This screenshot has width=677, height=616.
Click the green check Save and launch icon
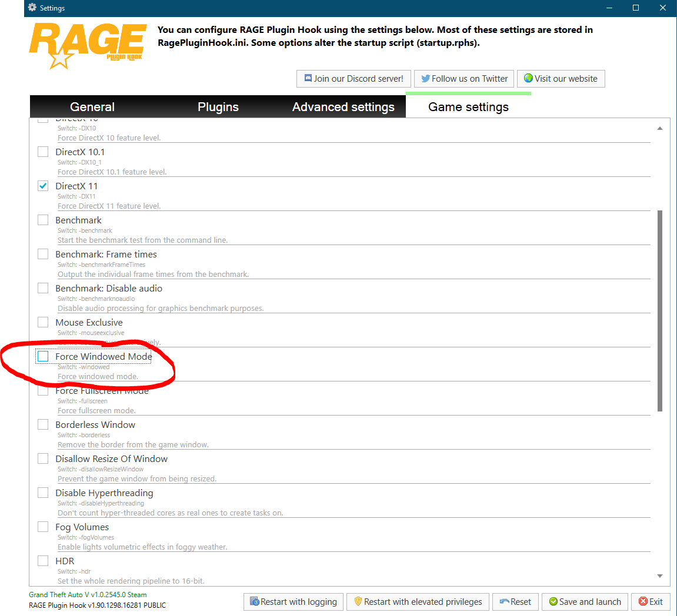553,601
